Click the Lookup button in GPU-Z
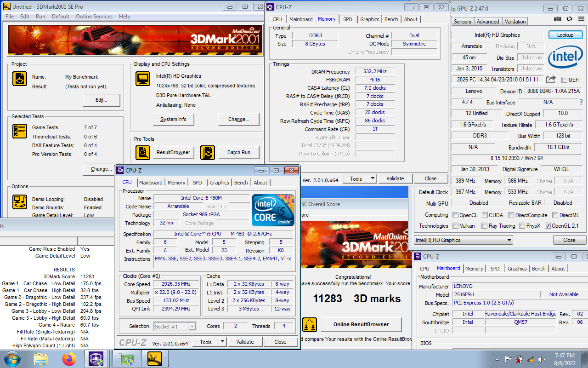 pos(565,35)
